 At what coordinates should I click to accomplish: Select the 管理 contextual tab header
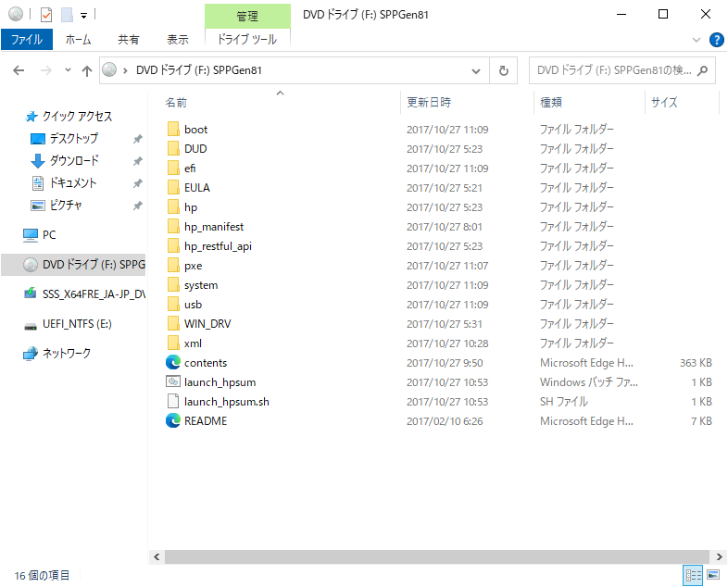pos(247,17)
